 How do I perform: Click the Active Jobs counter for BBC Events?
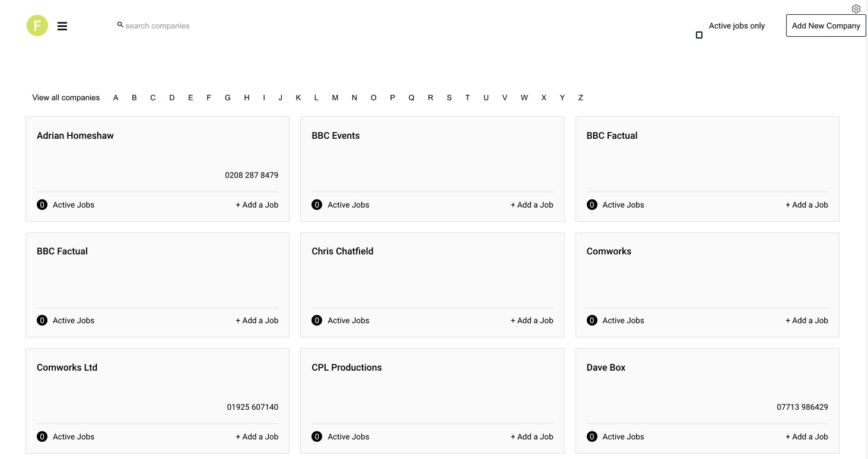click(317, 204)
